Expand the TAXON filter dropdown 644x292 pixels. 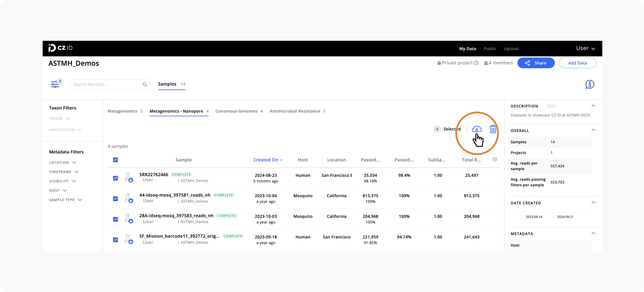click(59, 119)
